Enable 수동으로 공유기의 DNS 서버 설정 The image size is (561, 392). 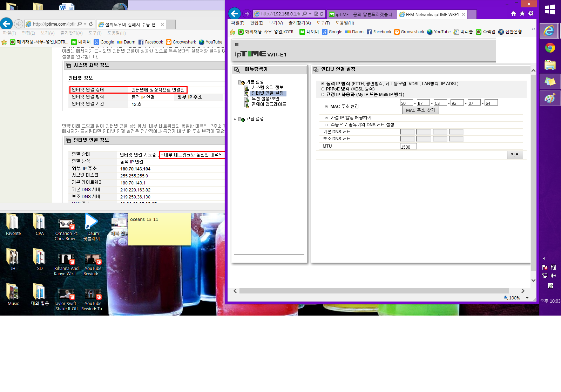(326, 125)
